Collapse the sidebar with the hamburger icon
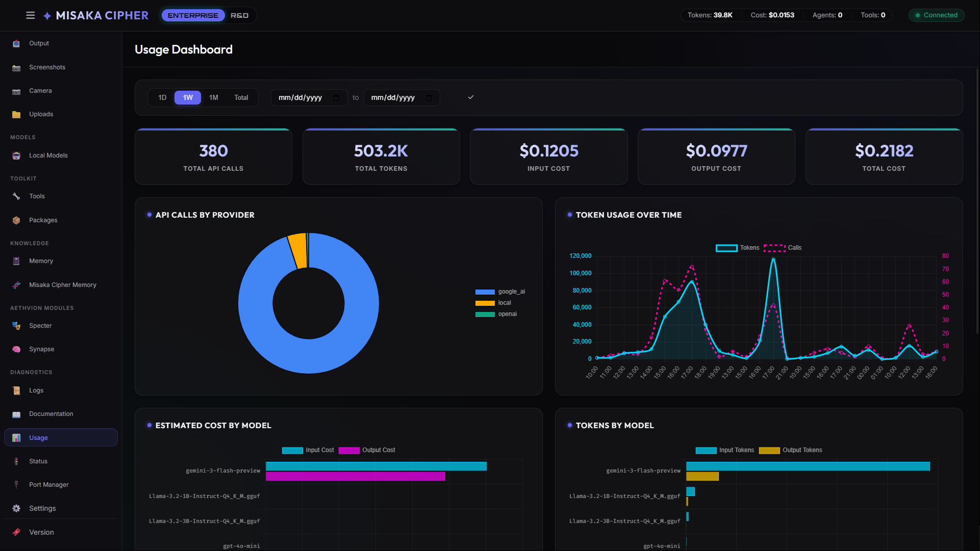980x551 pixels. [30, 15]
